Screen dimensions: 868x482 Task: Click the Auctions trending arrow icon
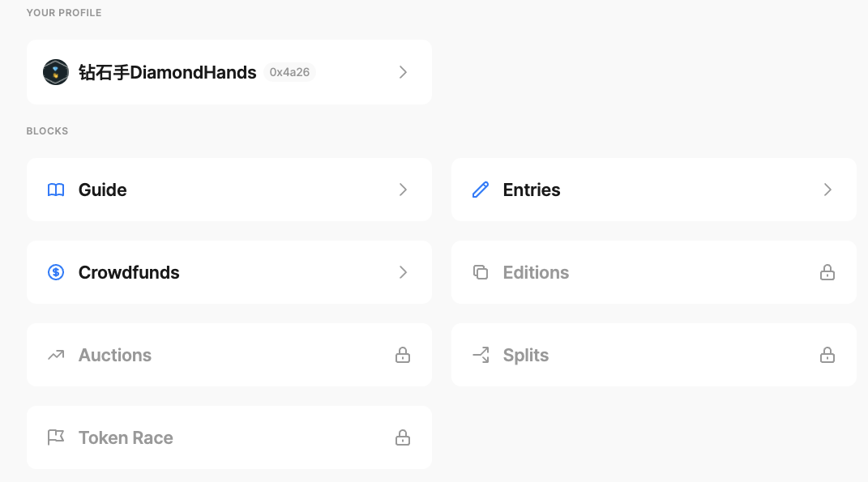coord(56,355)
